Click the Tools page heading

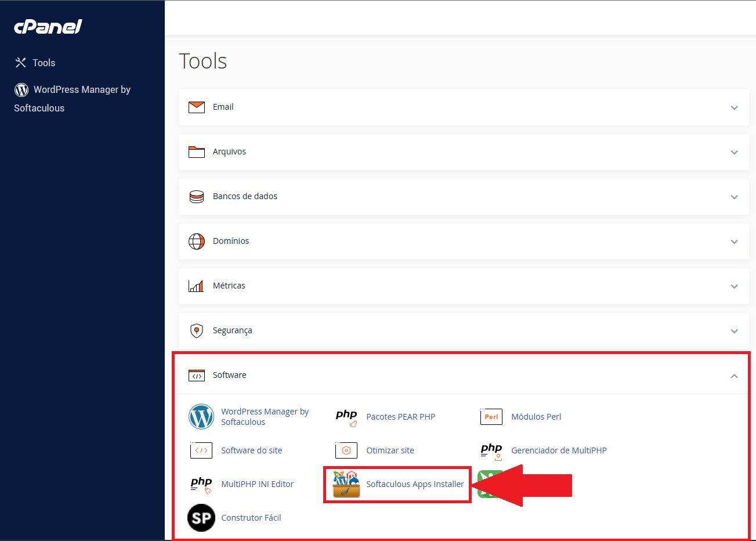tap(202, 61)
